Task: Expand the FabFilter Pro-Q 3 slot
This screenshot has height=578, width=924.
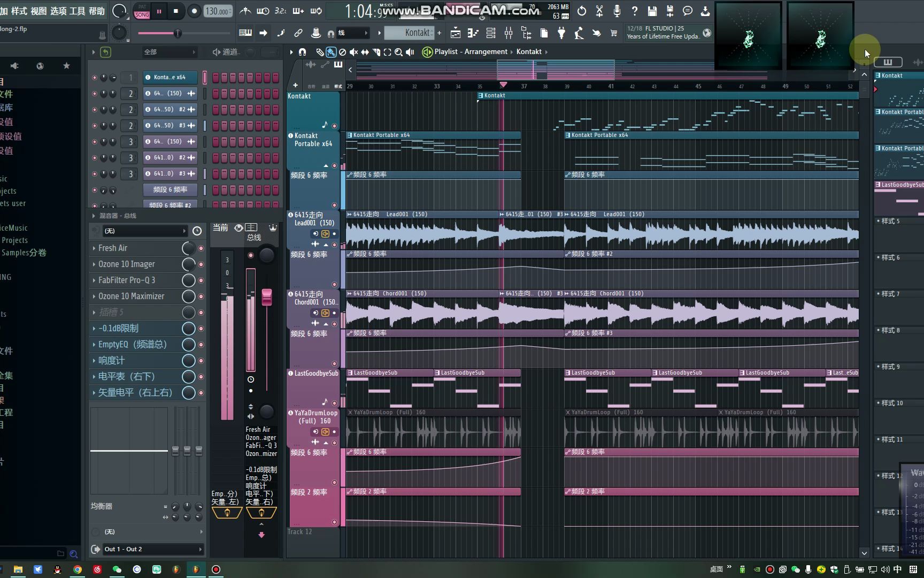Action: 94,280
